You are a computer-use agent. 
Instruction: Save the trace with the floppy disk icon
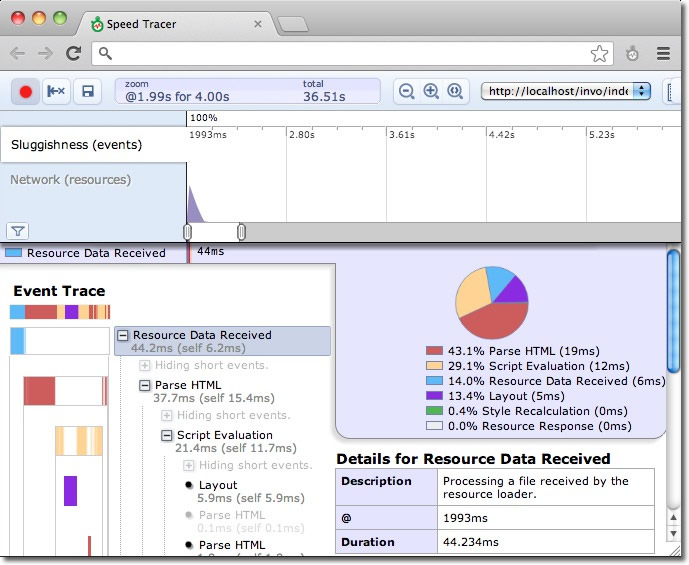tap(87, 91)
